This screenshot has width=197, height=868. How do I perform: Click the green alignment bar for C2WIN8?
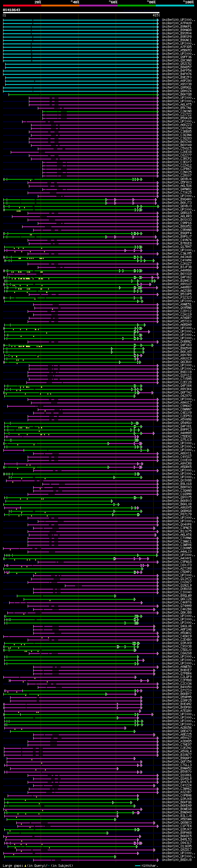point(100,111)
